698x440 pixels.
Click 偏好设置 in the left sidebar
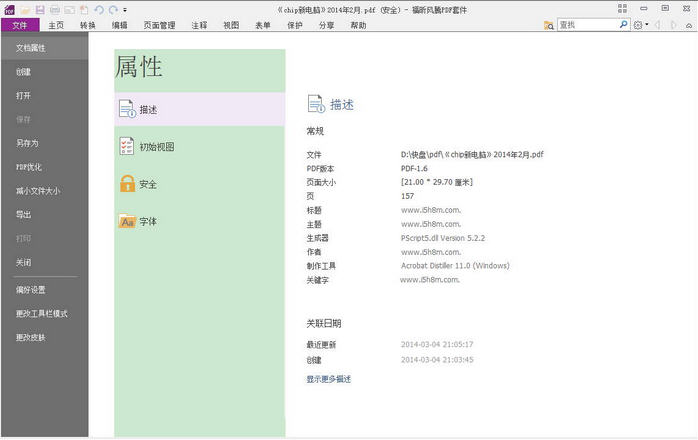pyautogui.click(x=30, y=290)
